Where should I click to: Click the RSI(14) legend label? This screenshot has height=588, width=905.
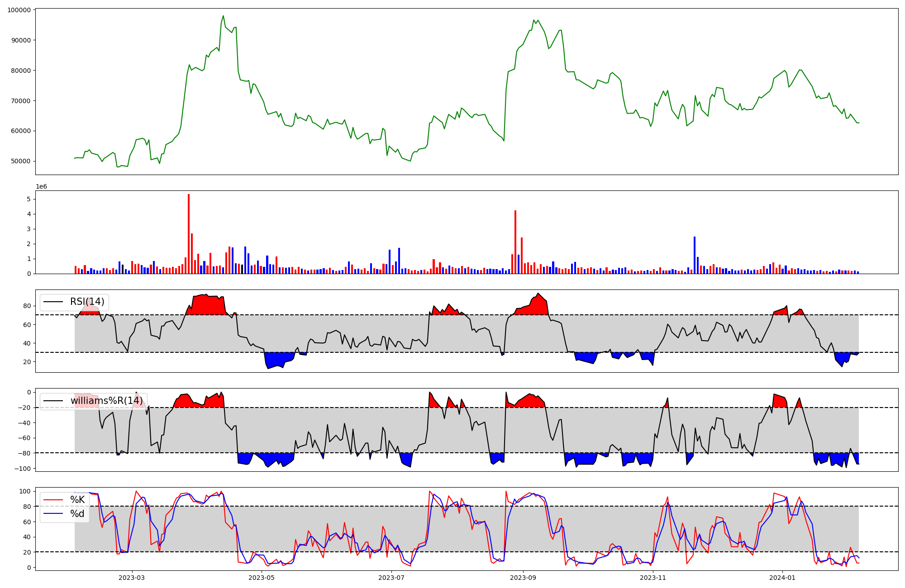point(87,302)
